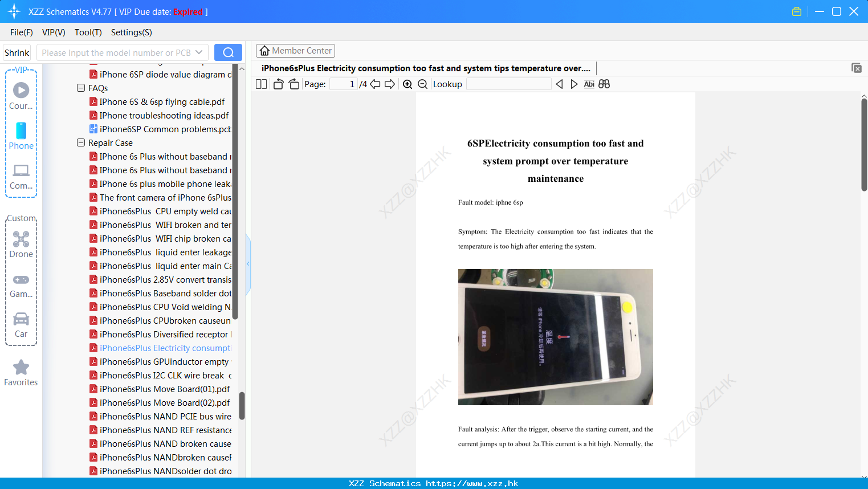Open iPhone6sPlus WIFI broken file
The height and width of the screenshot is (489, 868).
[161, 225]
